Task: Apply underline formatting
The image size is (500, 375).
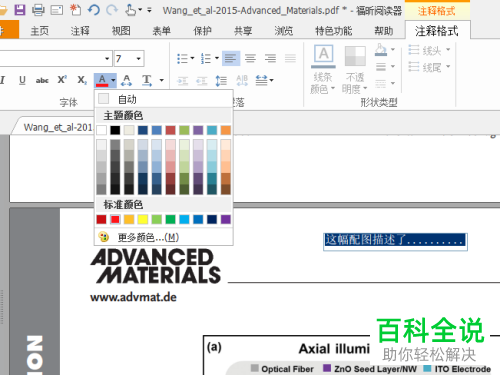Action: [x=22, y=80]
